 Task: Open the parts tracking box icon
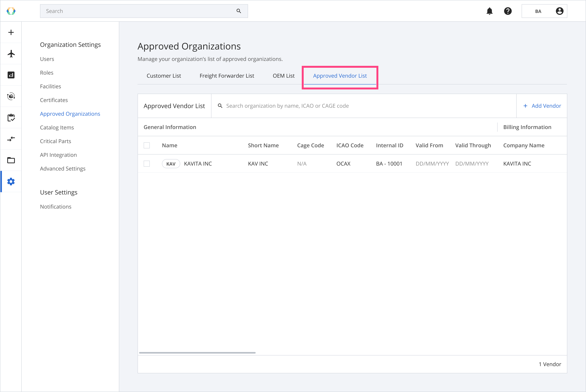[x=11, y=96]
